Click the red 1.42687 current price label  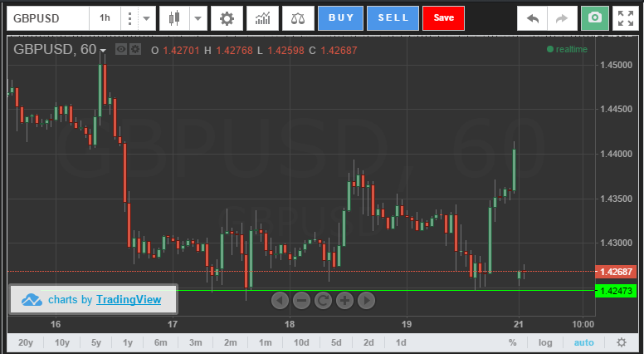pyautogui.click(x=616, y=272)
